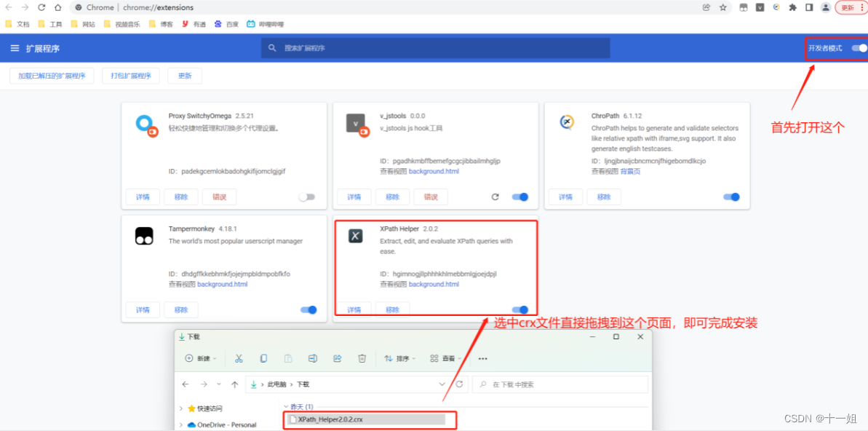Cut icon in the Downloads window
This screenshot has width=868, height=431.
click(239, 358)
